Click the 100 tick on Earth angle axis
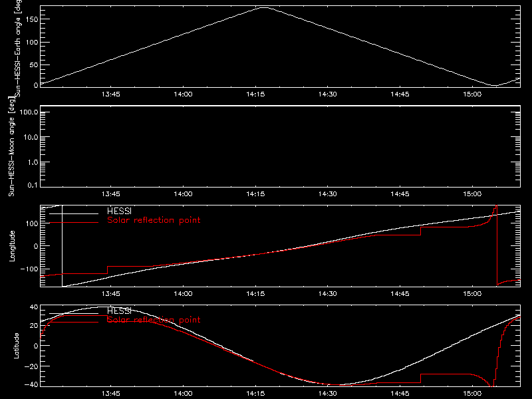532x399 pixels. point(31,43)
